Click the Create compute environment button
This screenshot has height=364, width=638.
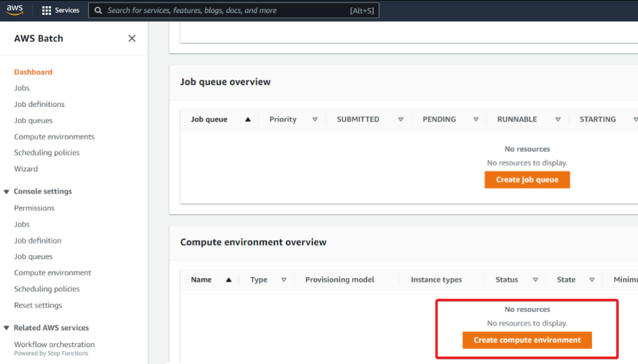tap(526, 340)
